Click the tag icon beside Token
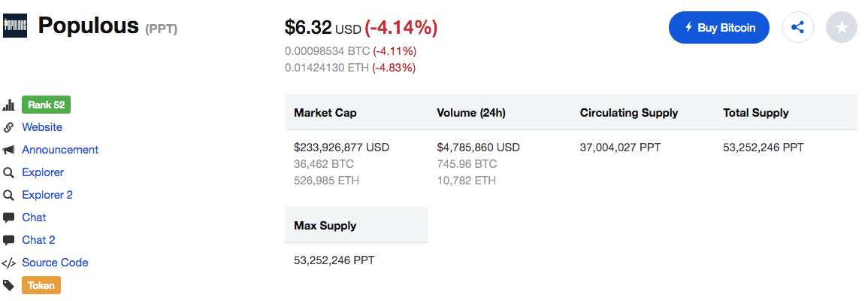 [x=9, y=286]
